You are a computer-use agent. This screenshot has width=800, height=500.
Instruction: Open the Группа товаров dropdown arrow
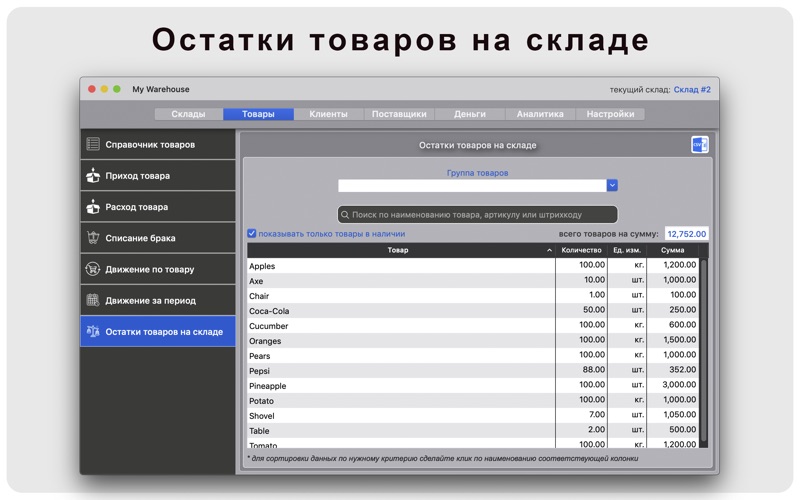612,185
